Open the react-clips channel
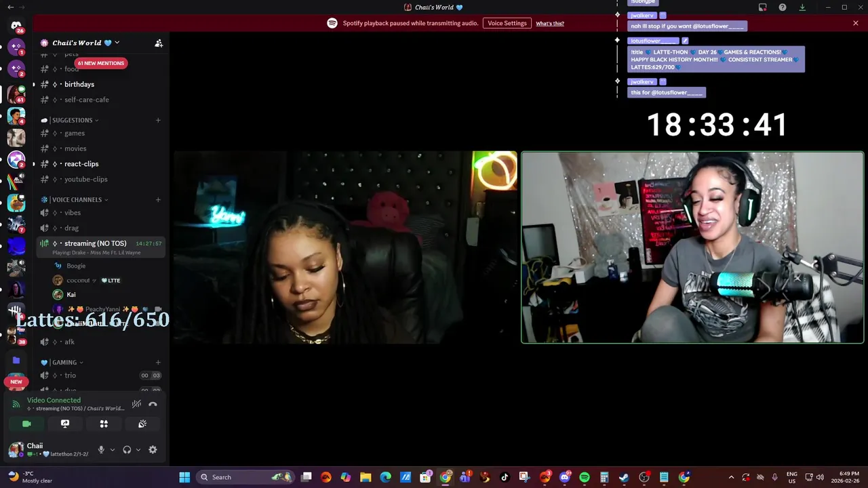Viewport: 868px width, 488px height. [x=100, y=164]
